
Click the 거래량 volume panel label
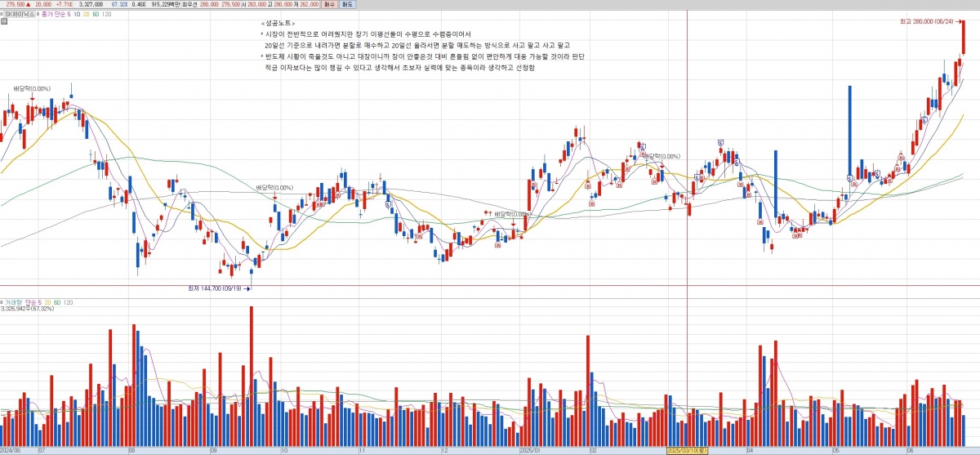[x=13, y=302]
